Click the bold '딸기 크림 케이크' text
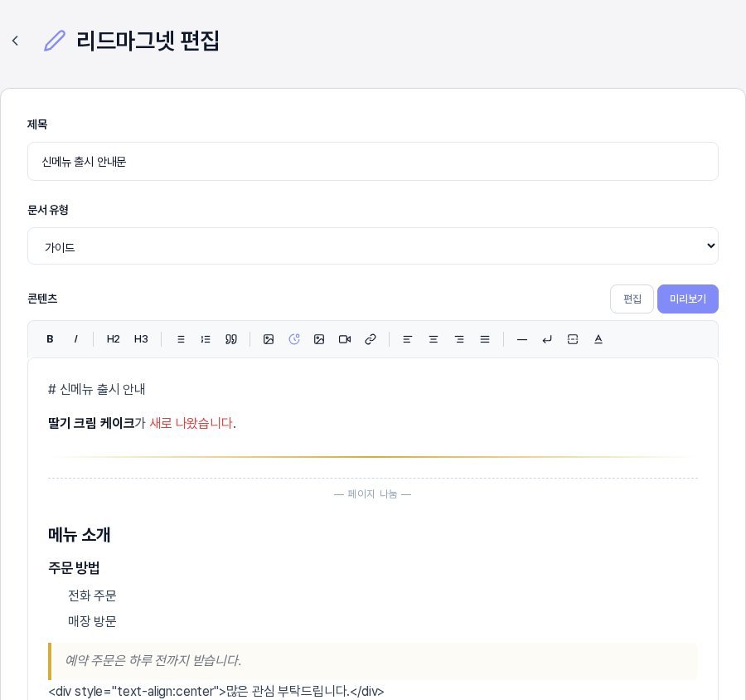Viewport: 746px width, 700px height. pos(91,423)
